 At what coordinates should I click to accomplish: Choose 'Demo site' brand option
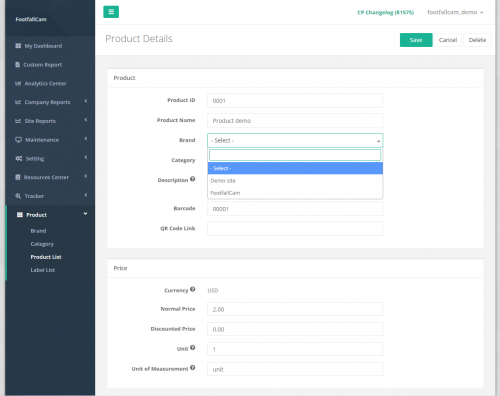[295, 181]
